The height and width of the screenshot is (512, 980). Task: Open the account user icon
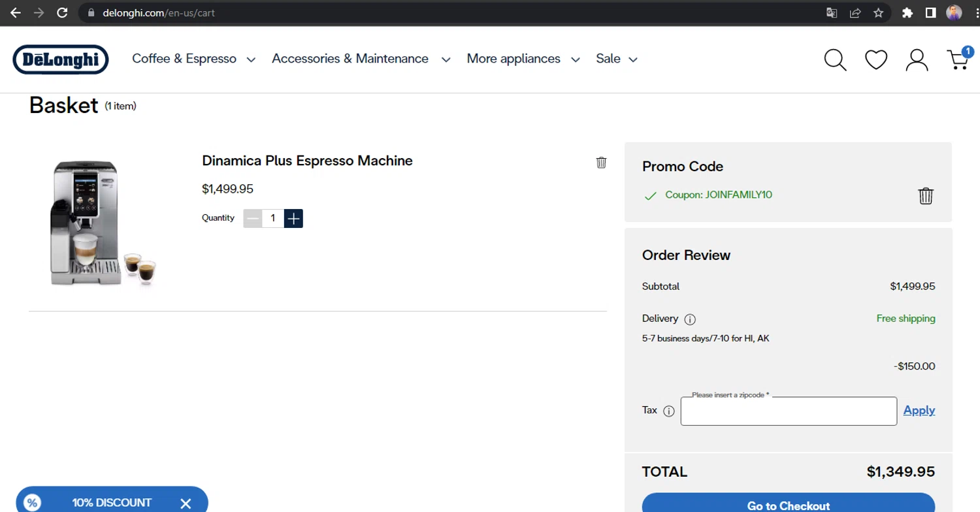tap(917, 59)
